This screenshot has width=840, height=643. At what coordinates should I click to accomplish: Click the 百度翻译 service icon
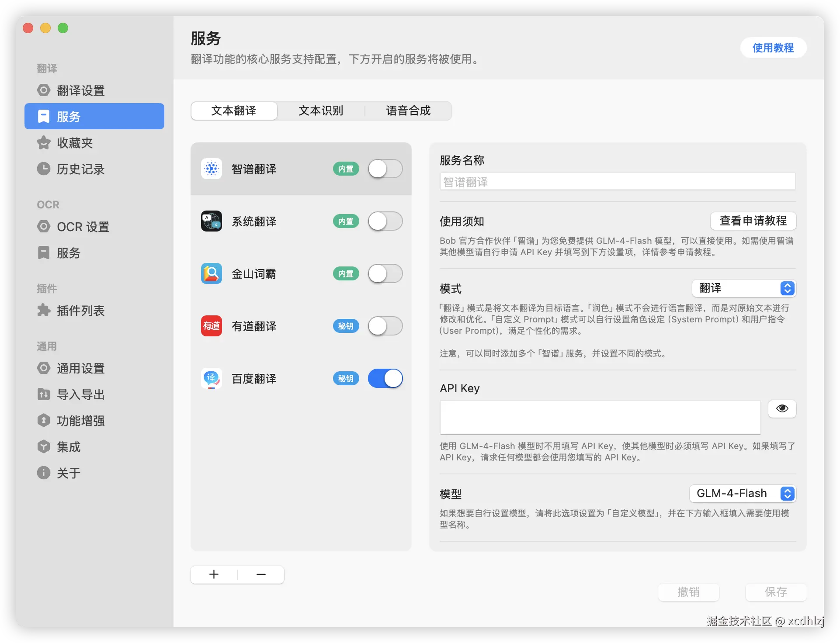pyautogui.click(x=212, y=378)
